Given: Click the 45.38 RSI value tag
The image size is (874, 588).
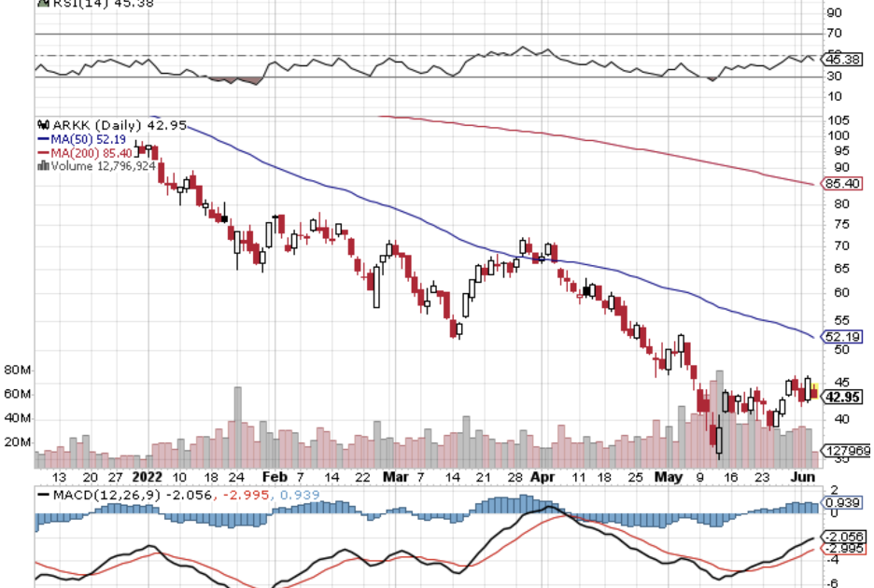Looking at the screenshot, I should click(842, 59).
